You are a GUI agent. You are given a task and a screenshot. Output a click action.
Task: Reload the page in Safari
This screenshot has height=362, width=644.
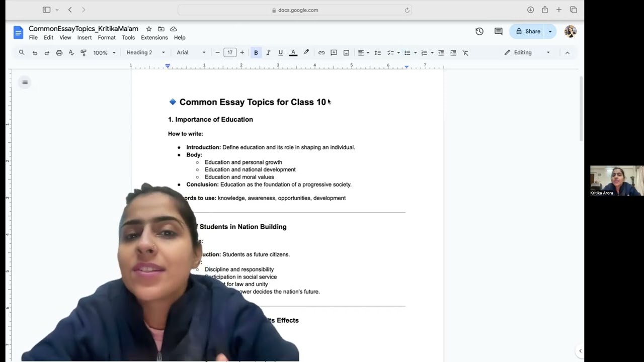pos(407,10)
